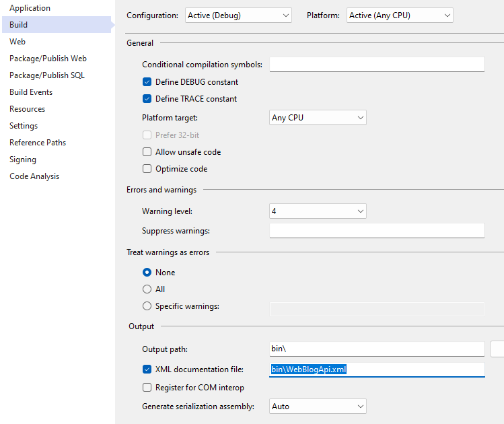Image resolution: width=504 pixels, height=424 pixels.
Task: Disable Define TRACE constant checkbox
Action: click(x=147, y=99)
